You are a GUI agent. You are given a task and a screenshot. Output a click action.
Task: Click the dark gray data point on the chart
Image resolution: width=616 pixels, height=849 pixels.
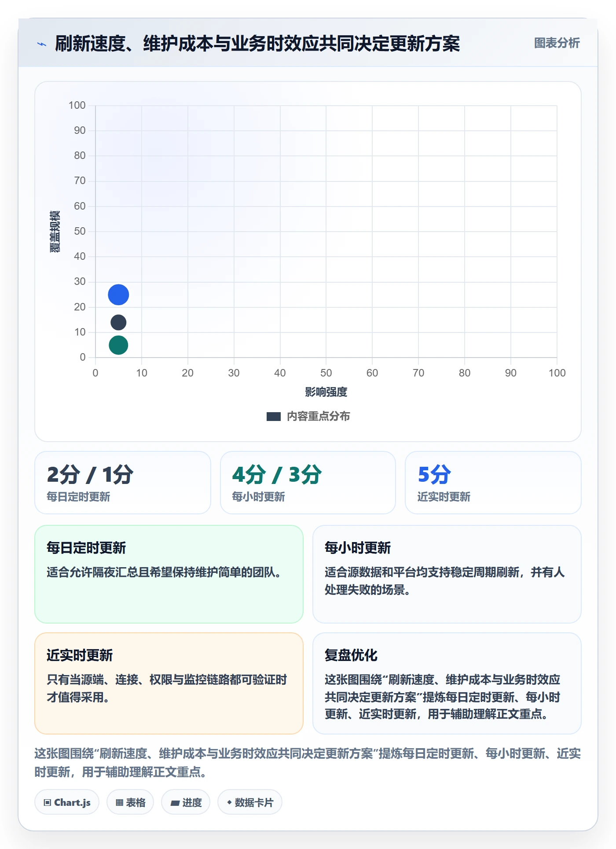118,322
